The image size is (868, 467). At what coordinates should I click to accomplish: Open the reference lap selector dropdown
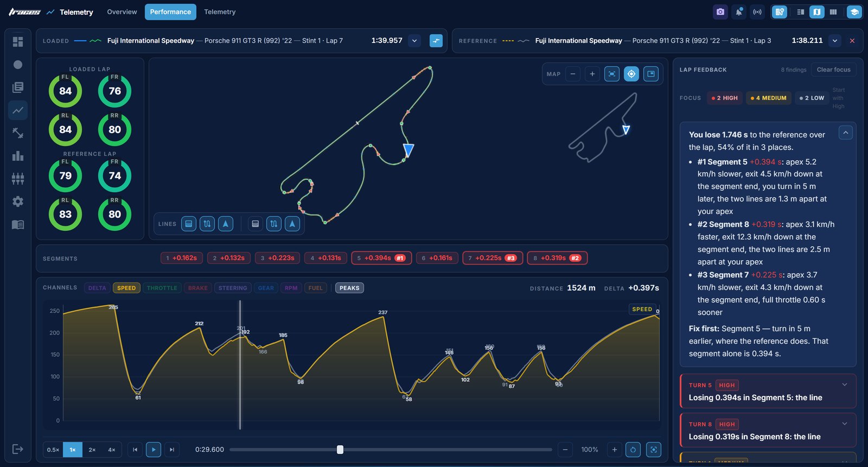835,41
